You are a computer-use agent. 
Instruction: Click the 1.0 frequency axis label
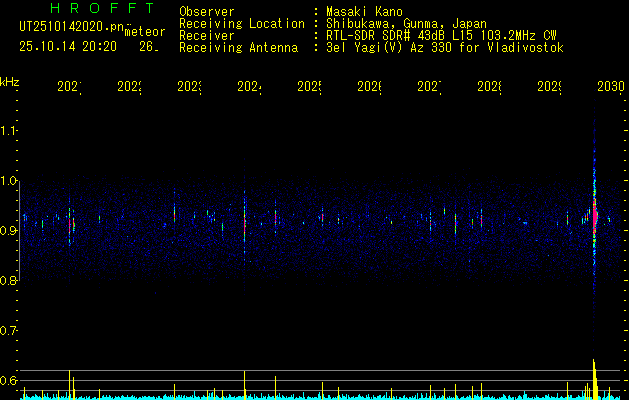click(x=8, y=181)
